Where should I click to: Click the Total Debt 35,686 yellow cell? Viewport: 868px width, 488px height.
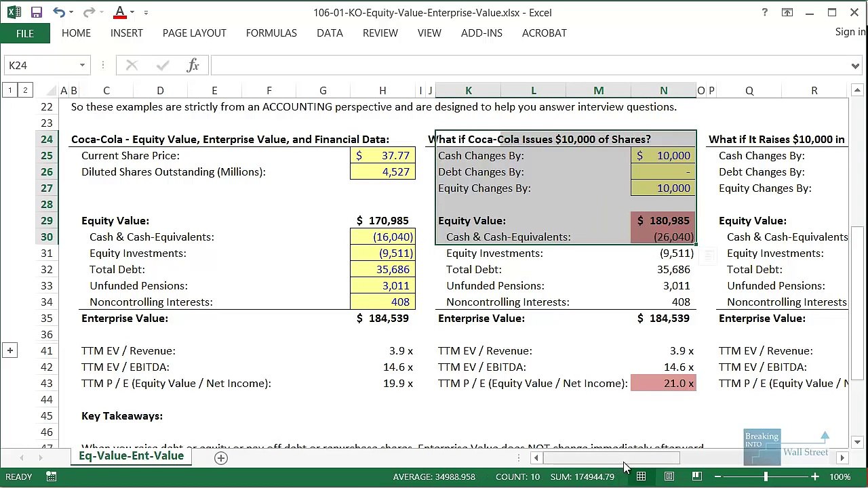(382, 269)
